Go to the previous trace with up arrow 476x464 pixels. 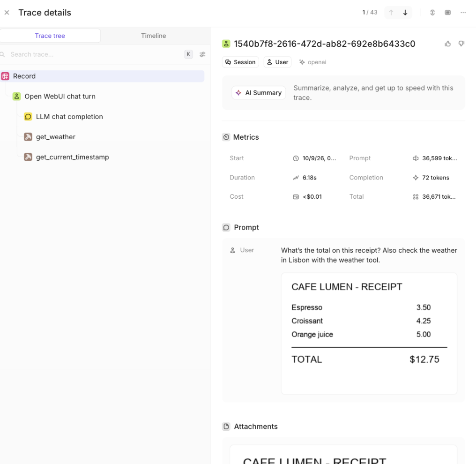pyautogui.click(x=391, y=13)
